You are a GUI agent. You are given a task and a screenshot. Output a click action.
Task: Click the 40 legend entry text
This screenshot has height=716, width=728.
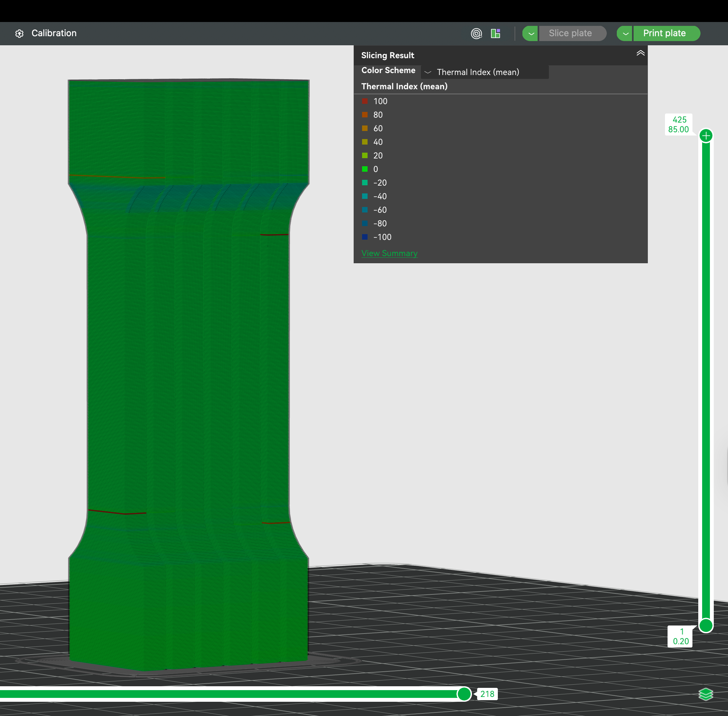(x=378, y=142)
